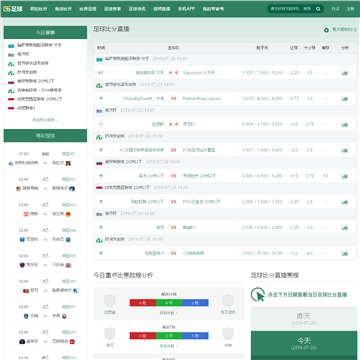
Task: Click green friendly-match icon beside 2019/07/26 15:30 header
Action: 99,137
